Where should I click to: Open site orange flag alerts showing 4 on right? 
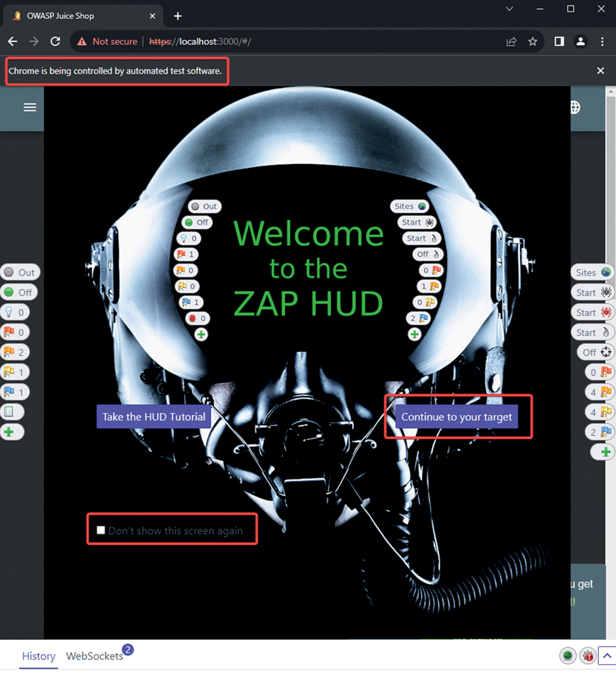(599, 392)
